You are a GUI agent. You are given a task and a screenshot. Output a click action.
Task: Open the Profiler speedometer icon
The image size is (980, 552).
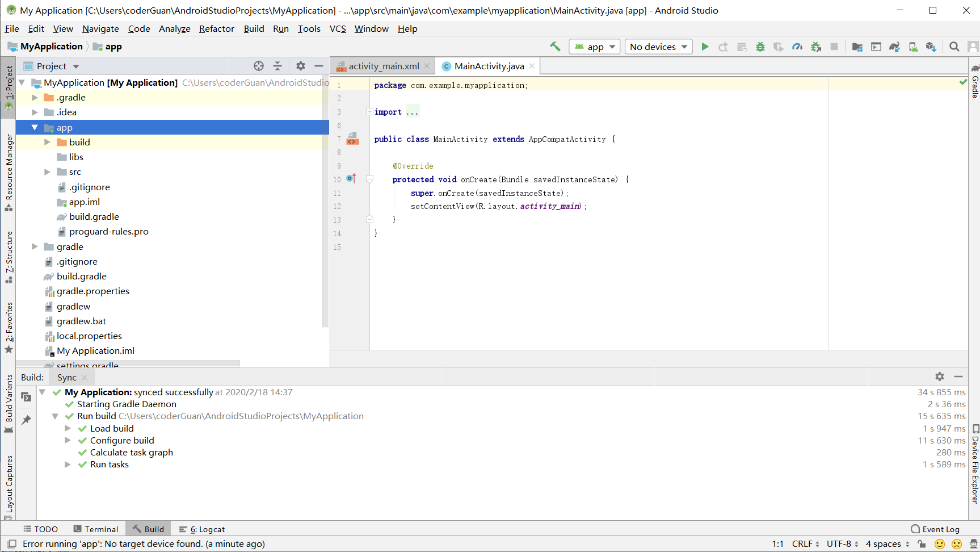[797, 47]
